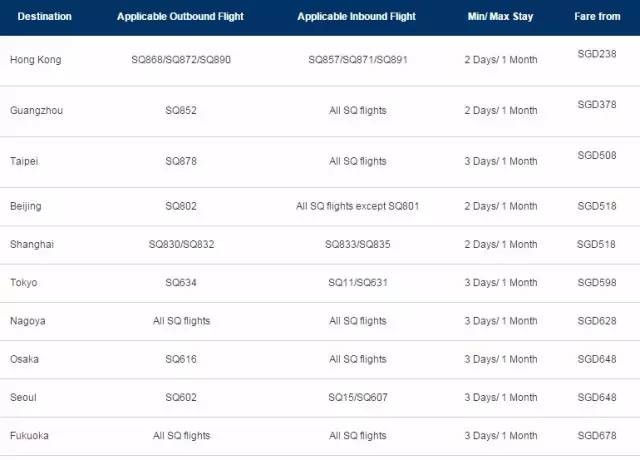Select the Nagoya destination row
This screenshot has height=460, width=640.
(x=27, y=321)
